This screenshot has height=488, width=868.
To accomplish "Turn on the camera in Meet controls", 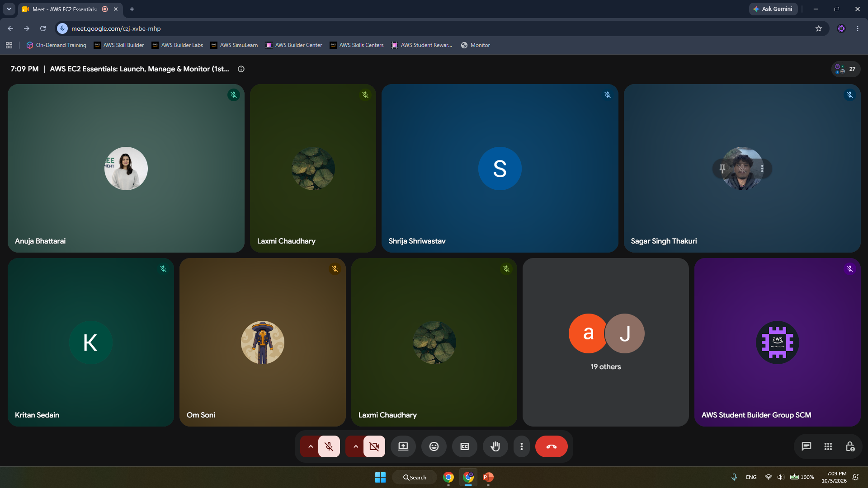I will pyautogui.click(x=374, y=446).
